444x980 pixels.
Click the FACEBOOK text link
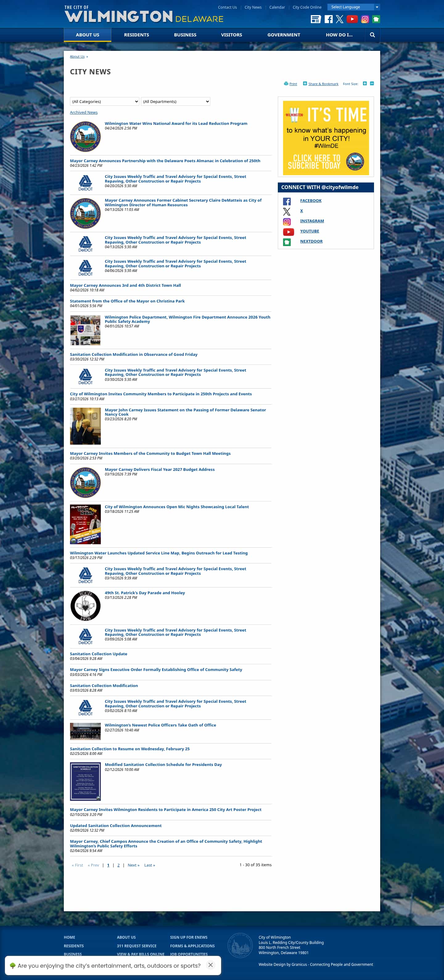tap(311, 200)
